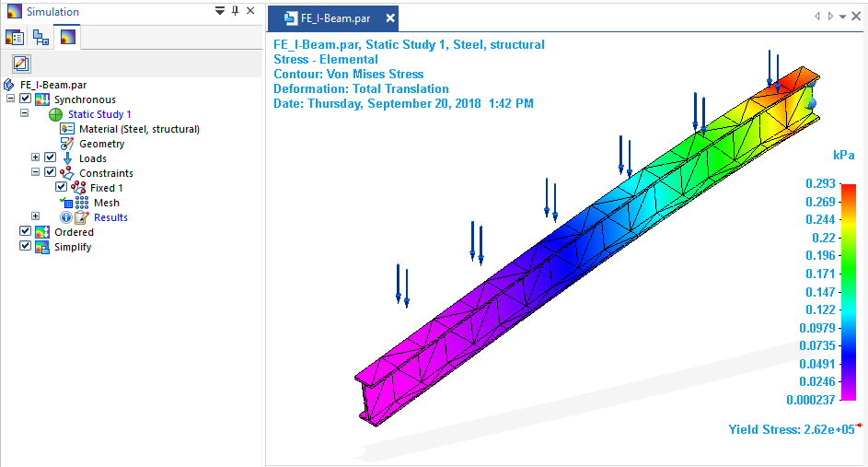Pin the Simulation pane with auto-hide icon

(x=235, y=11)
